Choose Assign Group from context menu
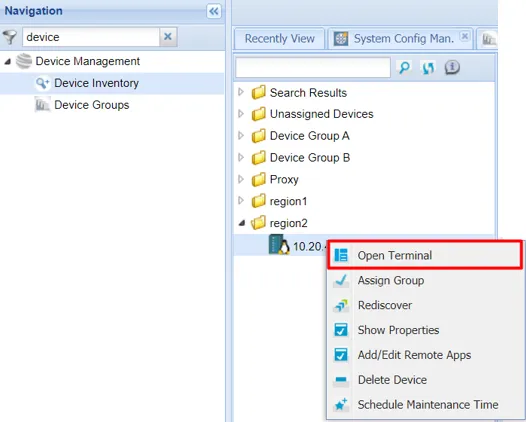 425,280
